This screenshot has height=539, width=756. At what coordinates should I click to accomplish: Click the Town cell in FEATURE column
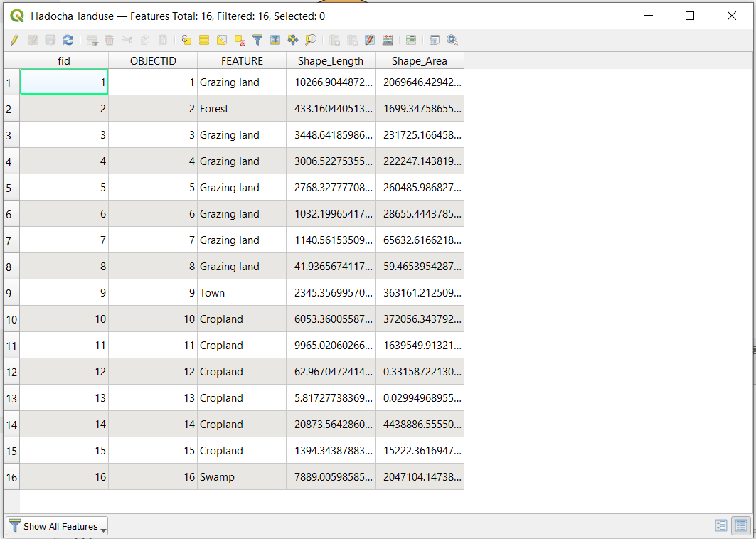coord(242,293)
